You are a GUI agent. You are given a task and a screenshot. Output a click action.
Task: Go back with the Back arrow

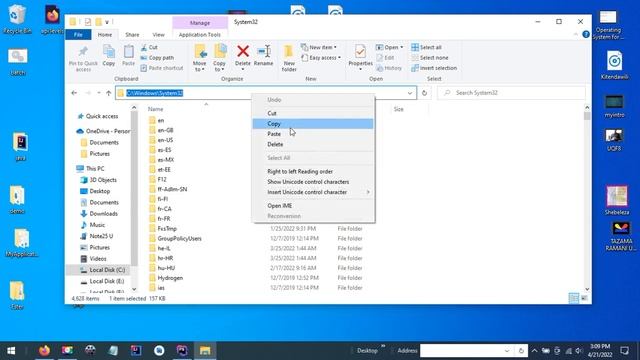tap(74, 93)
